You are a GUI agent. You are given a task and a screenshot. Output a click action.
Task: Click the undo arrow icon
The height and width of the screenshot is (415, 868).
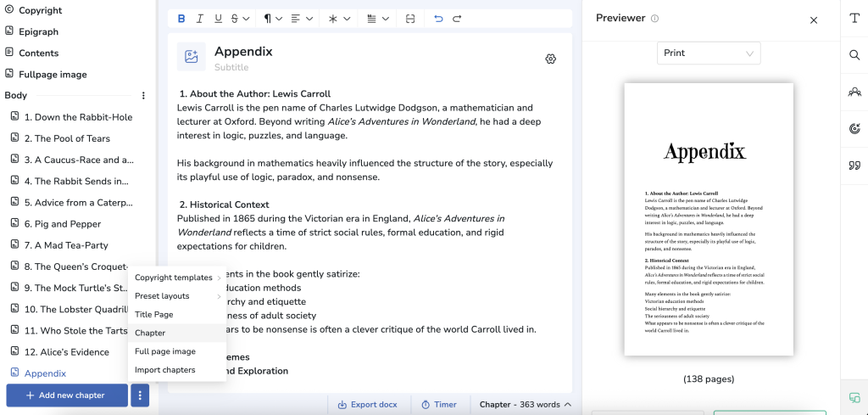[x=438, y=19]
